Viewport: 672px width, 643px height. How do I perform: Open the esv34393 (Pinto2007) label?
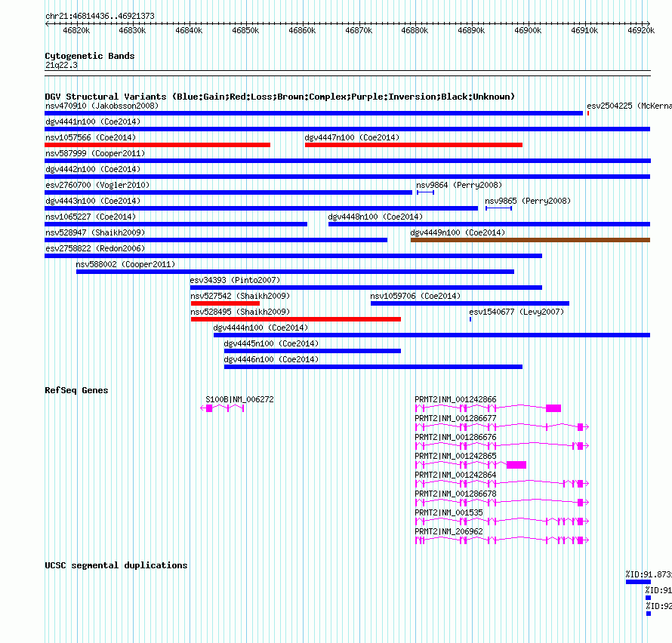pyautogui.click(x=235, y=280)
